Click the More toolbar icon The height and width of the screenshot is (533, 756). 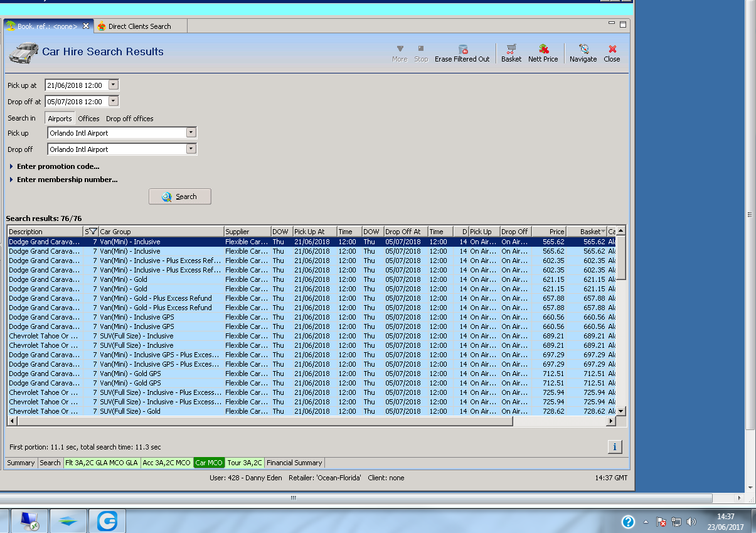(400, 53)
